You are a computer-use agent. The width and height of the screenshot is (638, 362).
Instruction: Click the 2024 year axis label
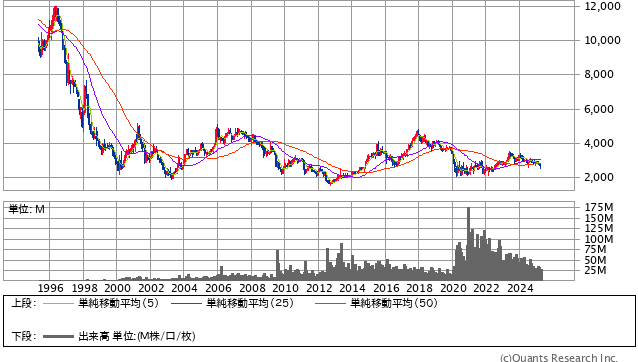click(x=520, y=288)
